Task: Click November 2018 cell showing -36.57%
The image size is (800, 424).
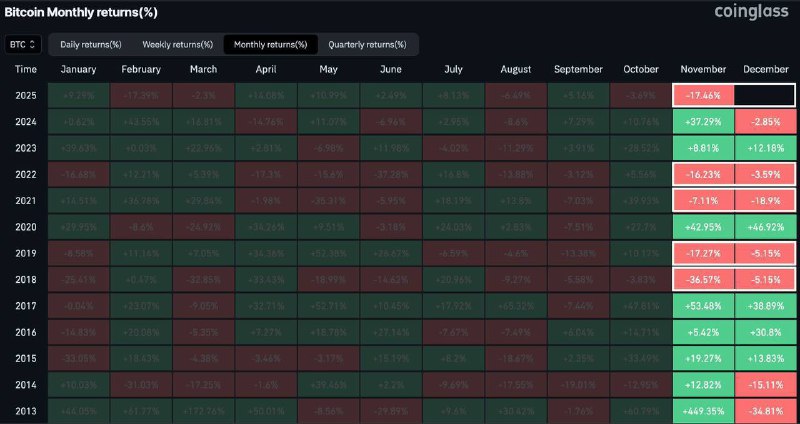Action: click(703, 280)
